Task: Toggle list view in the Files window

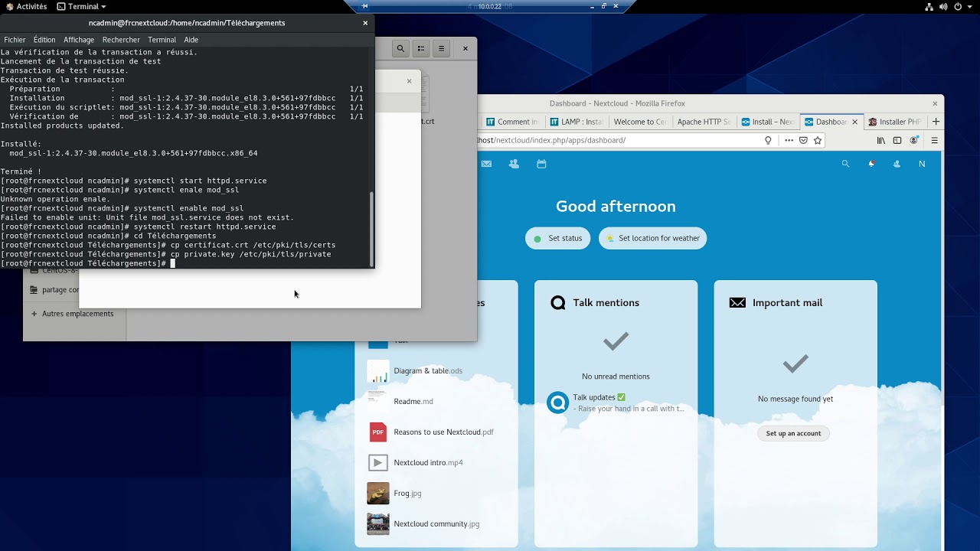Action: pos(421,48)
